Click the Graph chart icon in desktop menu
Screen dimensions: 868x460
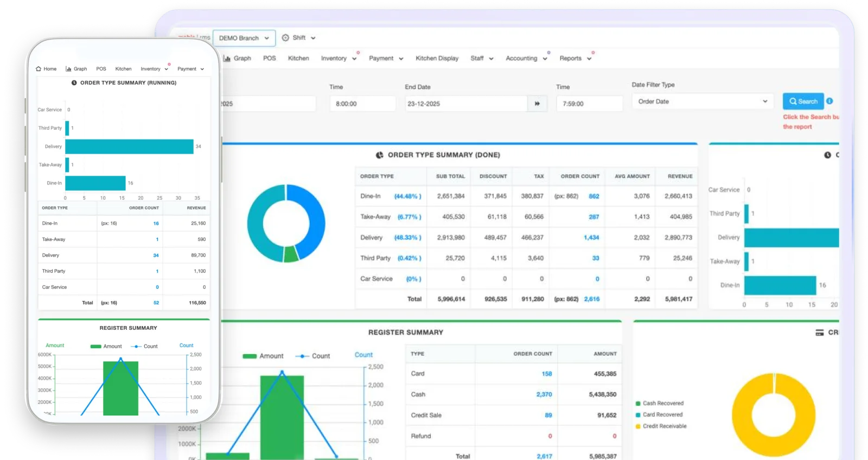pyautogui.click(x=227, y=59)
